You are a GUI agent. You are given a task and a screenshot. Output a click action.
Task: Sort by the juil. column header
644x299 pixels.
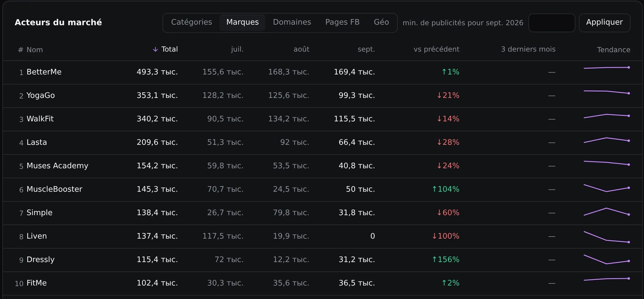tap(237, 49)
